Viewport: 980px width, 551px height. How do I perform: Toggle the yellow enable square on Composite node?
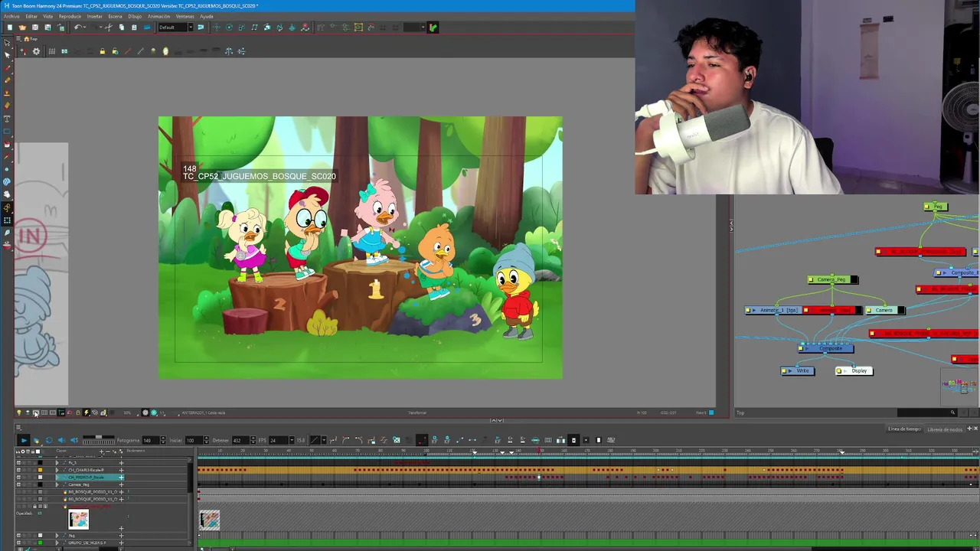coord(801,348)
